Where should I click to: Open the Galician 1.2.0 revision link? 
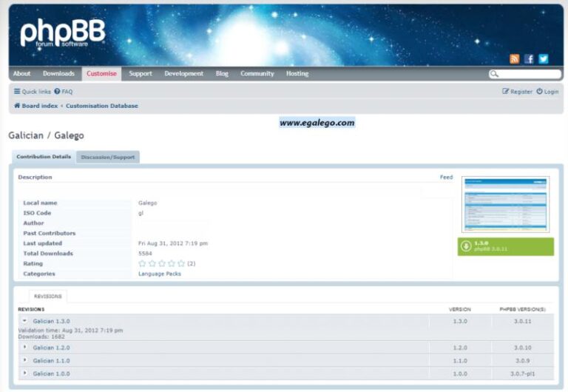(x=52, y=348)
